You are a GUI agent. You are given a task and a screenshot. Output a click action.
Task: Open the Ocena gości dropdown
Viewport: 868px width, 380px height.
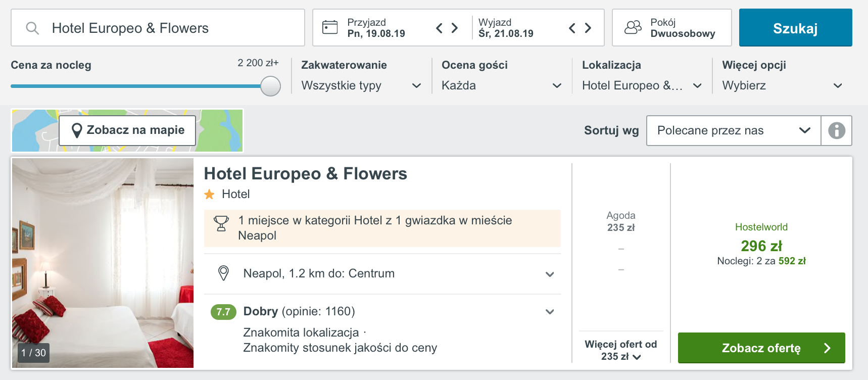pos(502,85)
